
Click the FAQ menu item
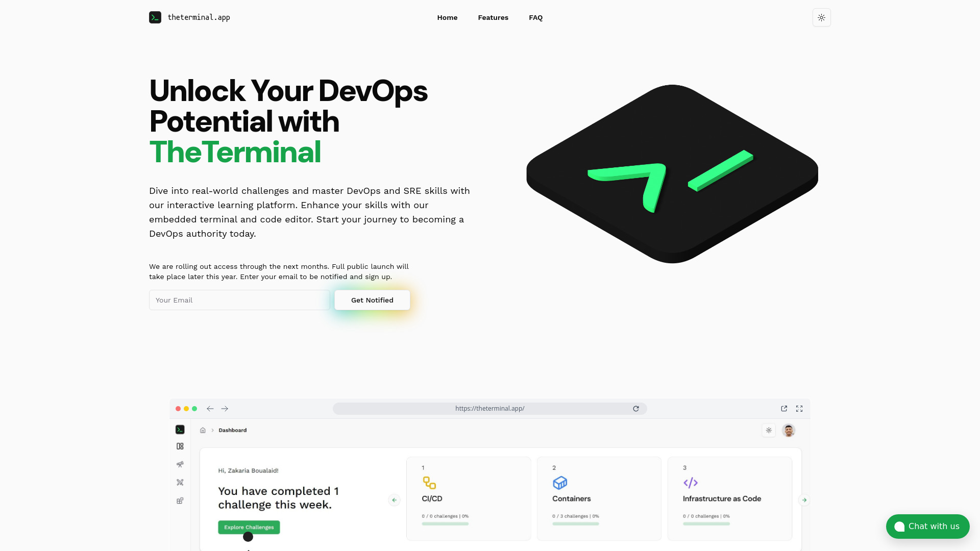[x=536, y=17]
